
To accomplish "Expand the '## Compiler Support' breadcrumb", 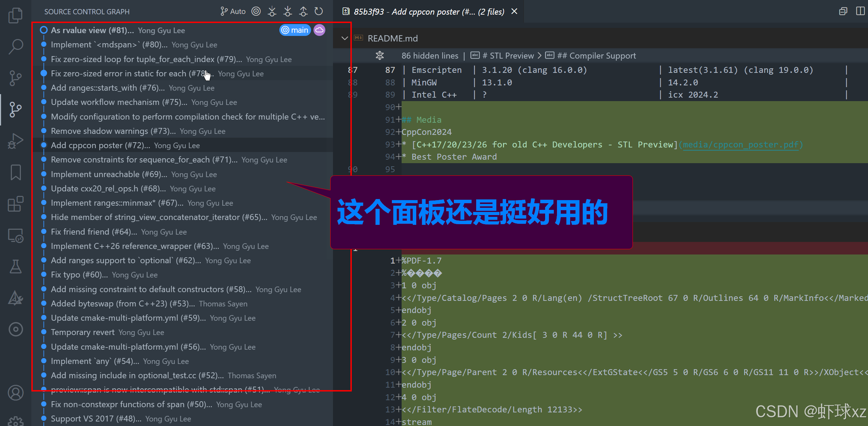I will coord(596,56).
